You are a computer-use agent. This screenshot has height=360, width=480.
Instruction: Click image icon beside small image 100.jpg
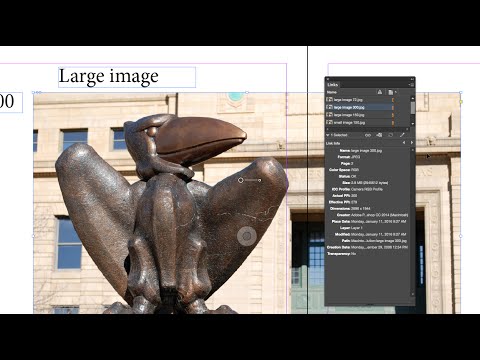329,123
